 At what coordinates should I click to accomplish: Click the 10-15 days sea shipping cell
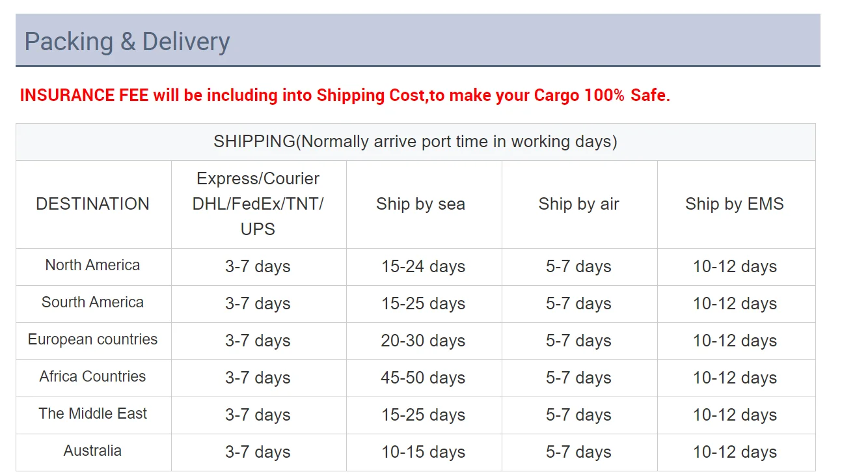(x=423, y=453)
